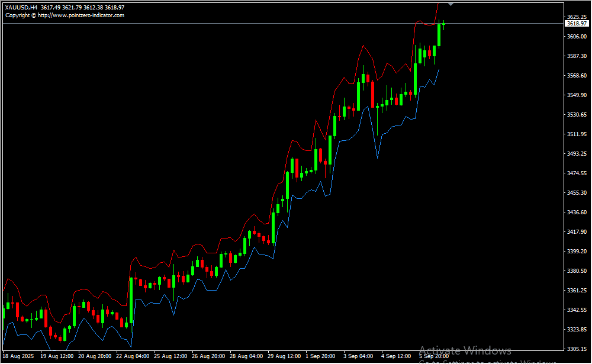
Task: Click the 3436.60 price scale value
Action: pyautogui.click(x=576, y=212)
